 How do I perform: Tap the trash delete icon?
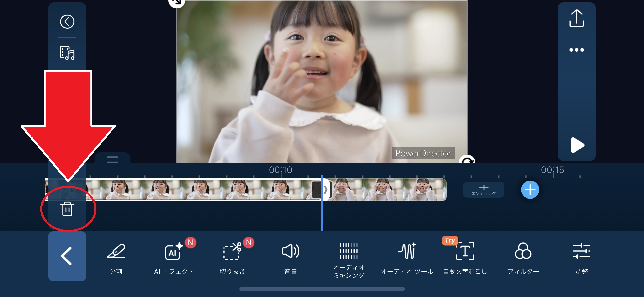[x=67, y=209]
